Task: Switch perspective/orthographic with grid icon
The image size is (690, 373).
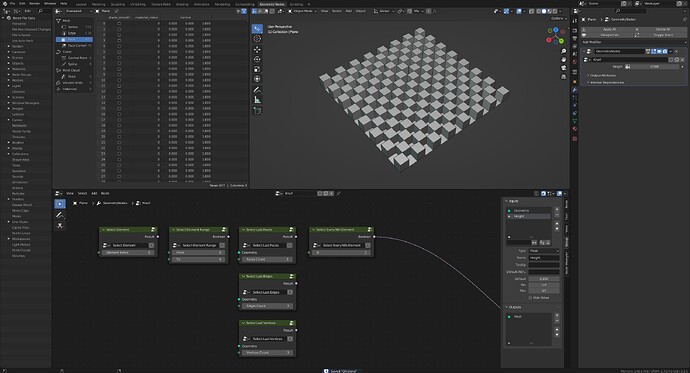Action: click(563, 77)
